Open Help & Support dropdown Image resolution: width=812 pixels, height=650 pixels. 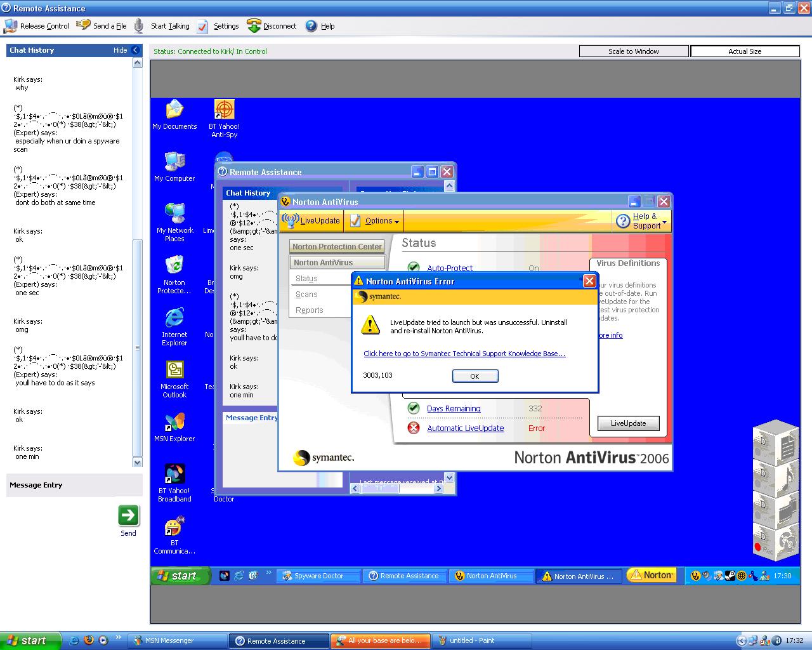642,221
